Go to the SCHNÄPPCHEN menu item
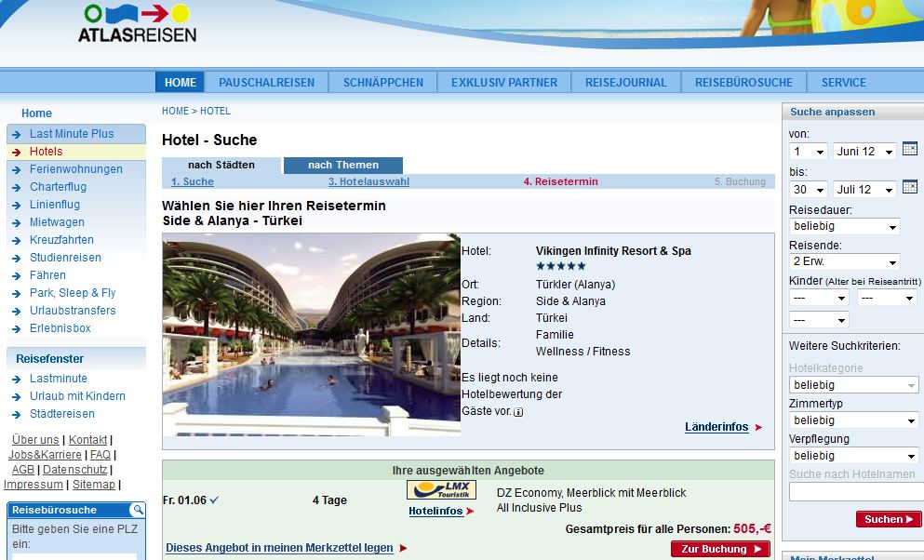Image resolution: width=924 pixels, height=560 pixels. 382,82
